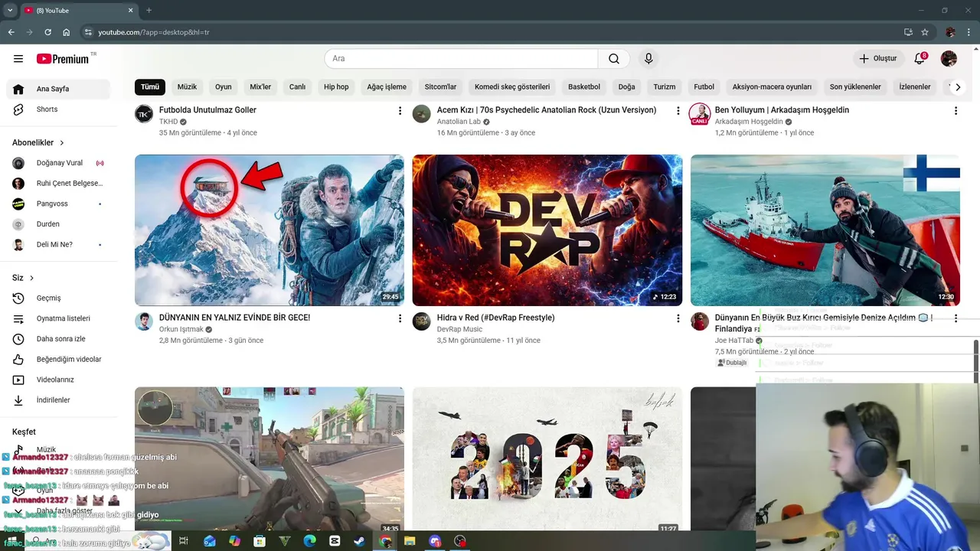
Task: Open Deli Mi Ne? channel
Action: [x=58, y=244]
